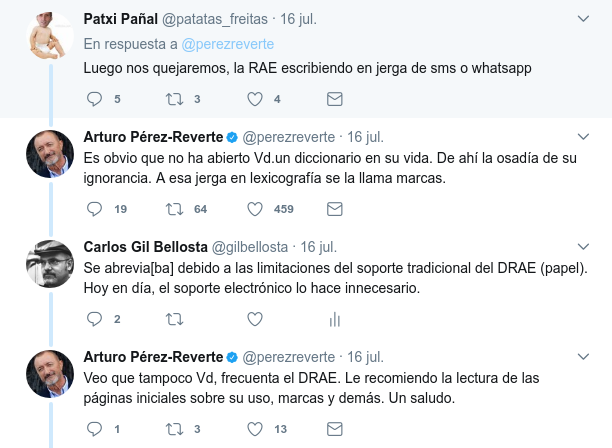View analytics for Carlos Gil Bellosta's tweet
Image resolution: width=612 pixels, height=448 pixels.
(335, 319)
